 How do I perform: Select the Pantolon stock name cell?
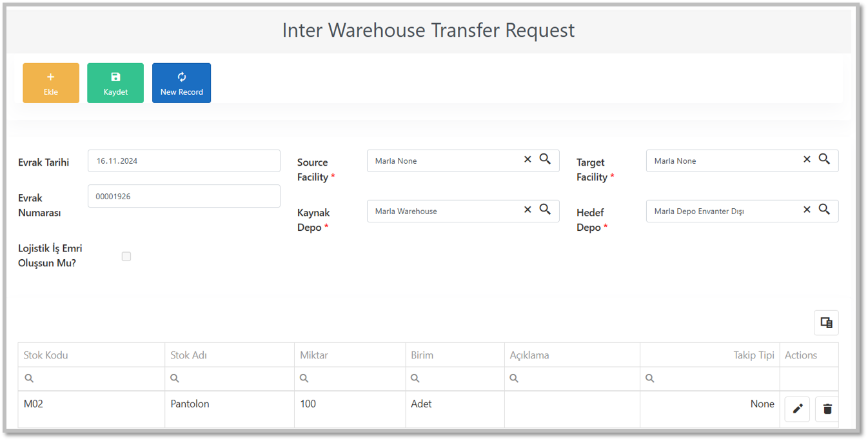click(230, 409)
